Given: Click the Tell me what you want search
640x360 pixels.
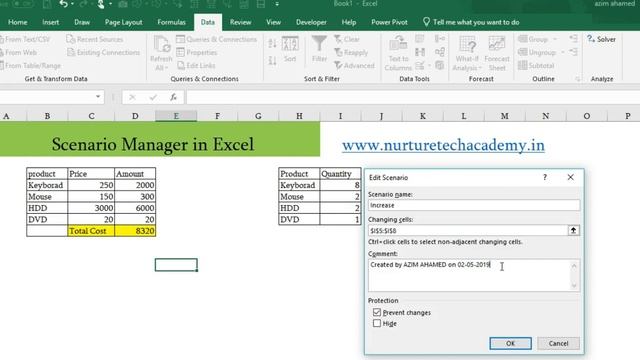Looking at the screenshot, I should [471, 22].
